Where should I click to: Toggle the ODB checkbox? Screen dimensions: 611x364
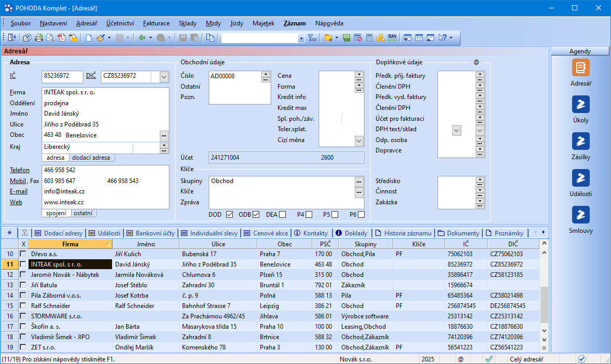click(256, 214)
